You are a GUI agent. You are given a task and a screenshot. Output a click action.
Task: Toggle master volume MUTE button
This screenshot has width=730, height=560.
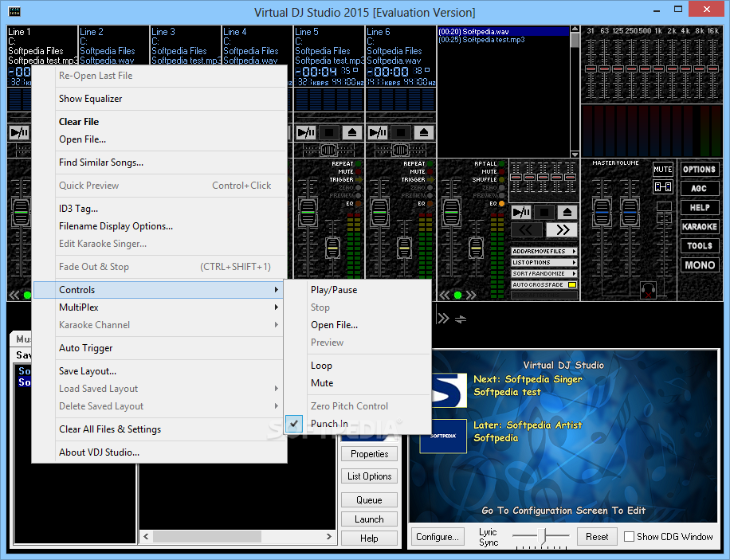click(662, 170)
